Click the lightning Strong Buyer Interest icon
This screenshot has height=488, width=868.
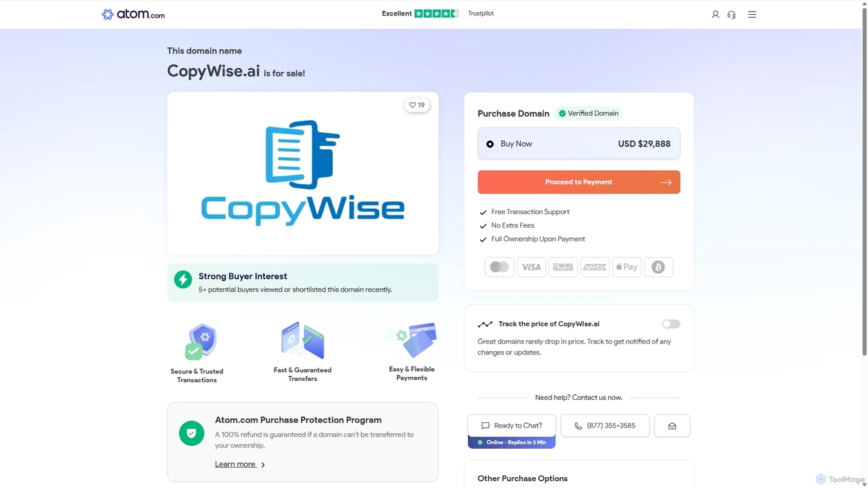point(183,279)
